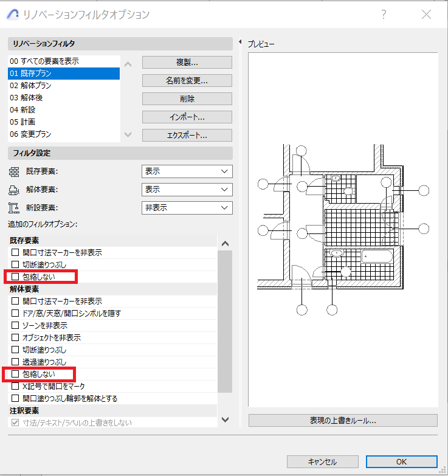Toggle ゾーンを非表示 checkbox

coord(16,325)
